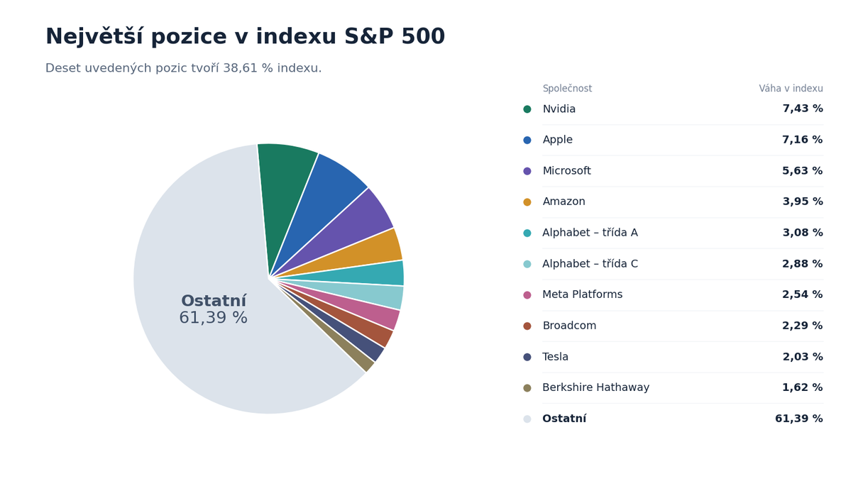Screen dimensions: 868x491
Task: Click the 'Nvidia' company name
Action: click(559, 109)
